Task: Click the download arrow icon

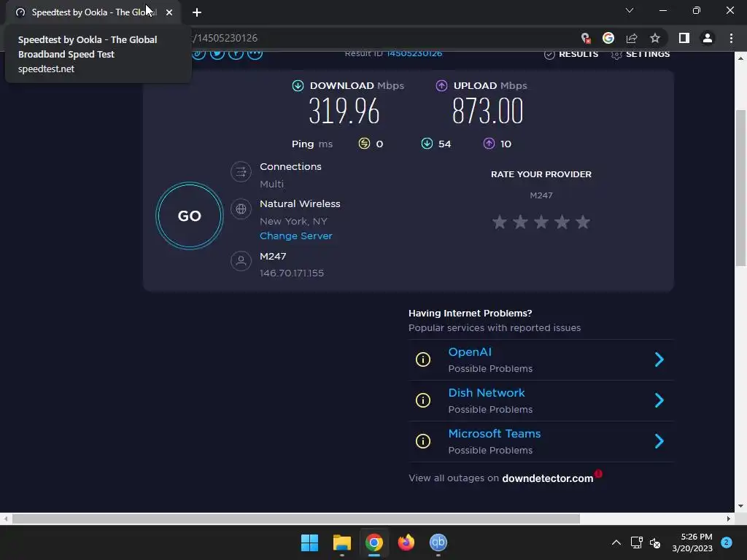Action: click(x=298, y=86)
